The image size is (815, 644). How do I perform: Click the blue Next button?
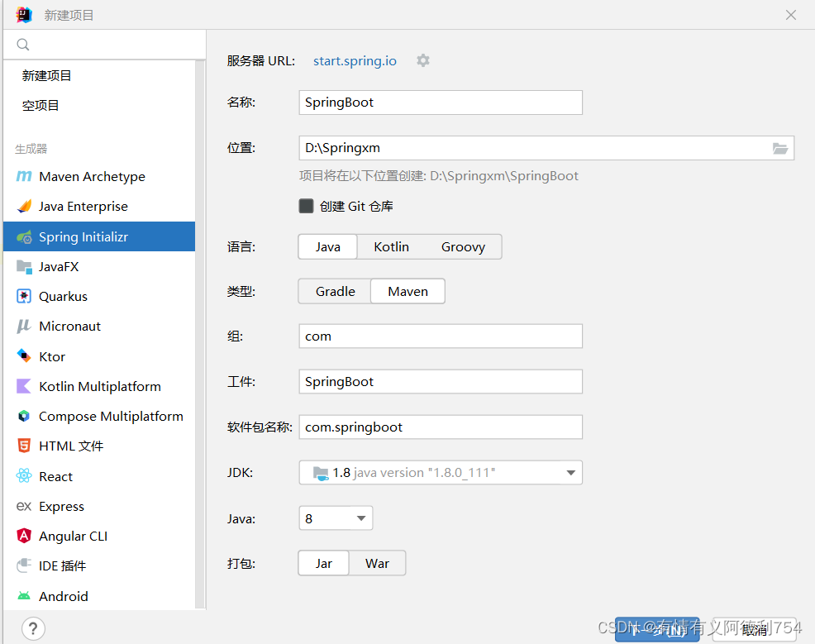[x=657, y=629]
